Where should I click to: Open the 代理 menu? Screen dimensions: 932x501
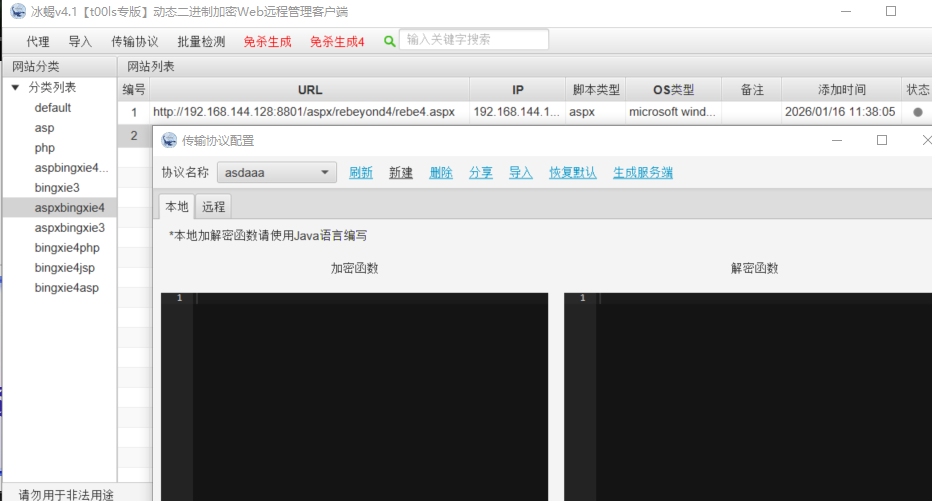(x=38, y=42)
